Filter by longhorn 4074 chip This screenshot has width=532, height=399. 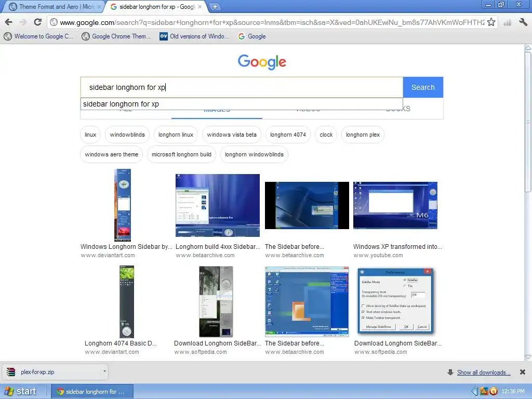(x=288, y=135)
